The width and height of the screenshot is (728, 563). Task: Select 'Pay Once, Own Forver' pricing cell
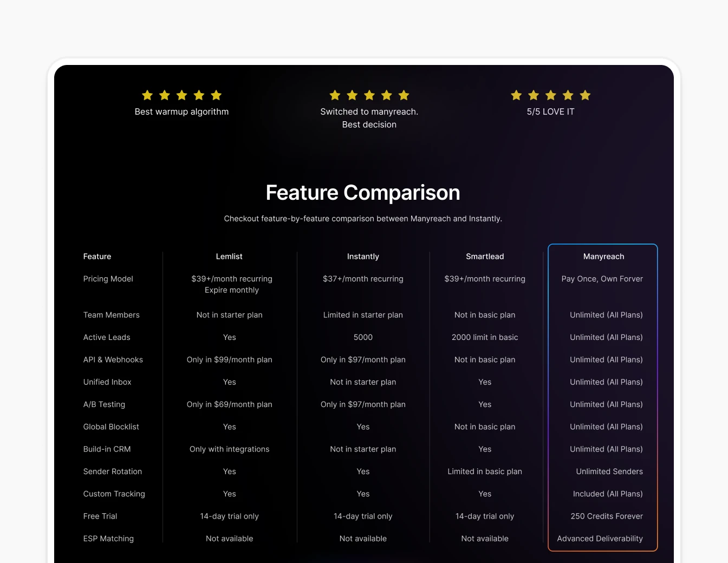602,279
